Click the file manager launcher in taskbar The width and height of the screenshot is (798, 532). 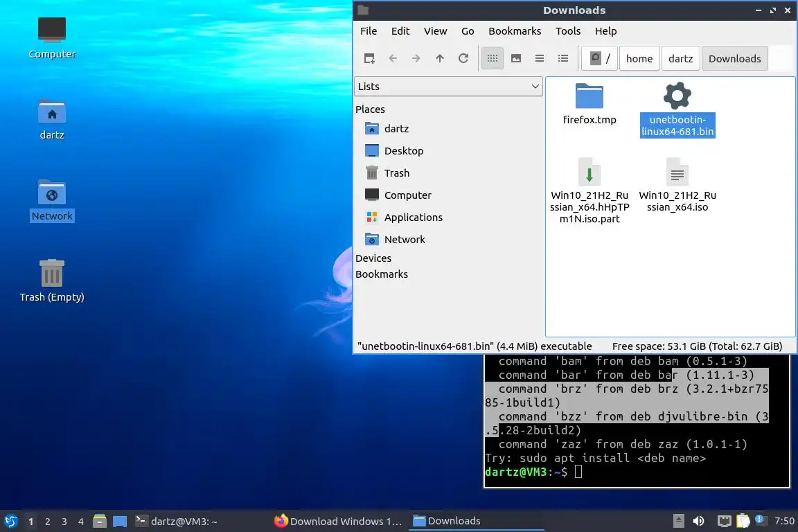[x=100, y=521]
